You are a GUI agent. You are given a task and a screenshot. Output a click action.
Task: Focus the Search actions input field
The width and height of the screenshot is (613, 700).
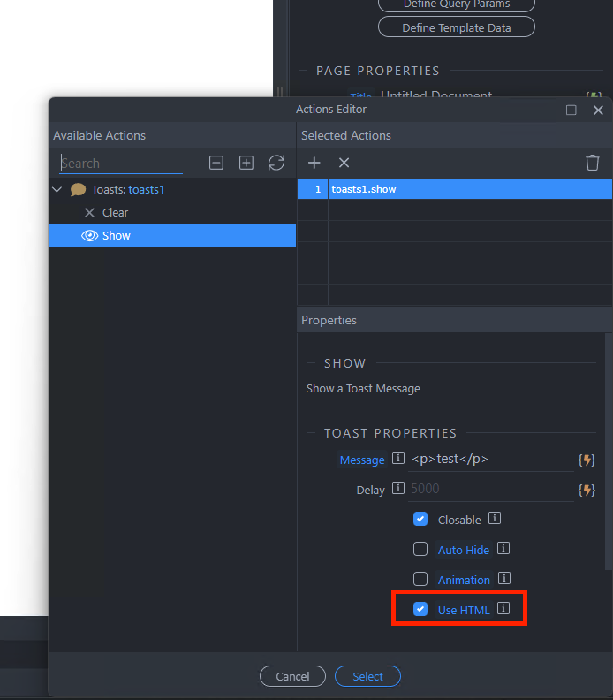point(121,163)
